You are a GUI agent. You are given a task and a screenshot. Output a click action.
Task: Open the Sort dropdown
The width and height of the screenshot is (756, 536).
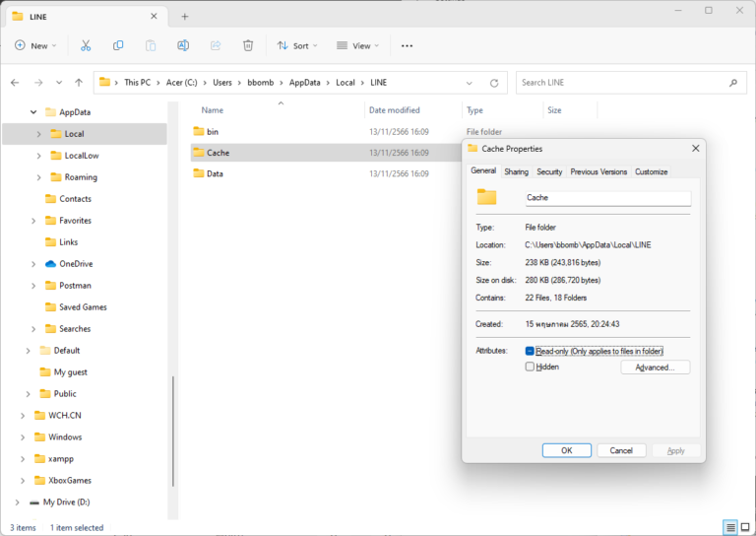297,46
